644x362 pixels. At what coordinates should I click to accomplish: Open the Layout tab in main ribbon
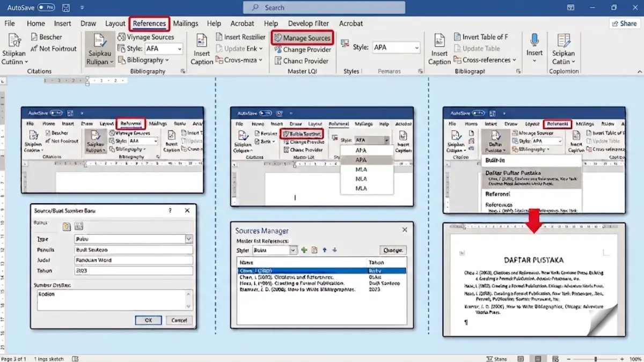(115, 24)
